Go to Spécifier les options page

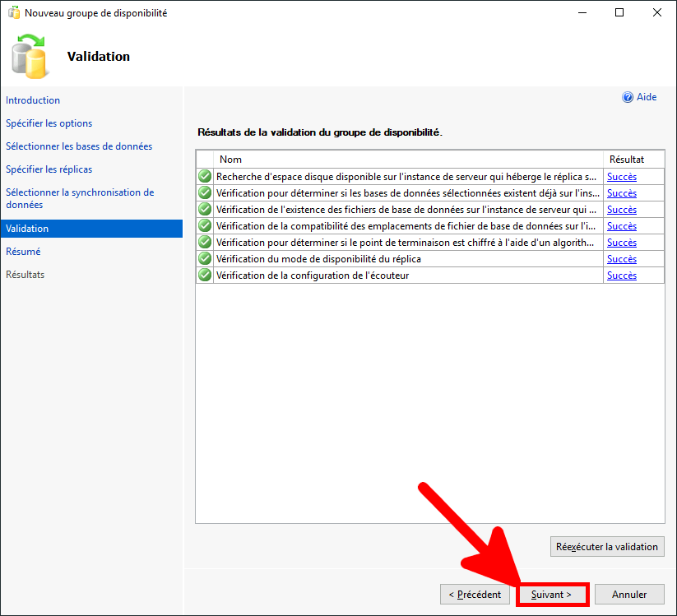point(49,123)
